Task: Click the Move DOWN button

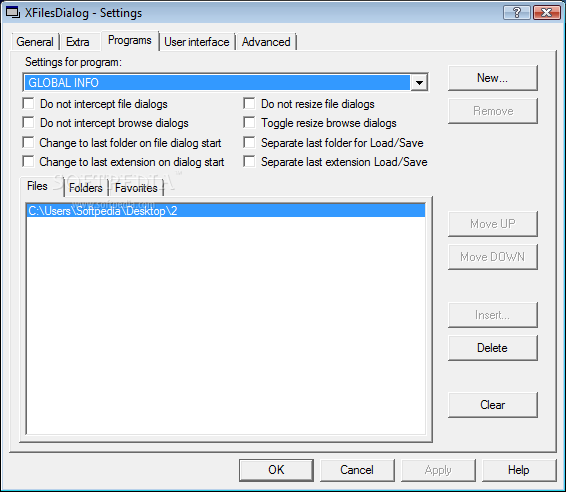Action: click(493, 257)
